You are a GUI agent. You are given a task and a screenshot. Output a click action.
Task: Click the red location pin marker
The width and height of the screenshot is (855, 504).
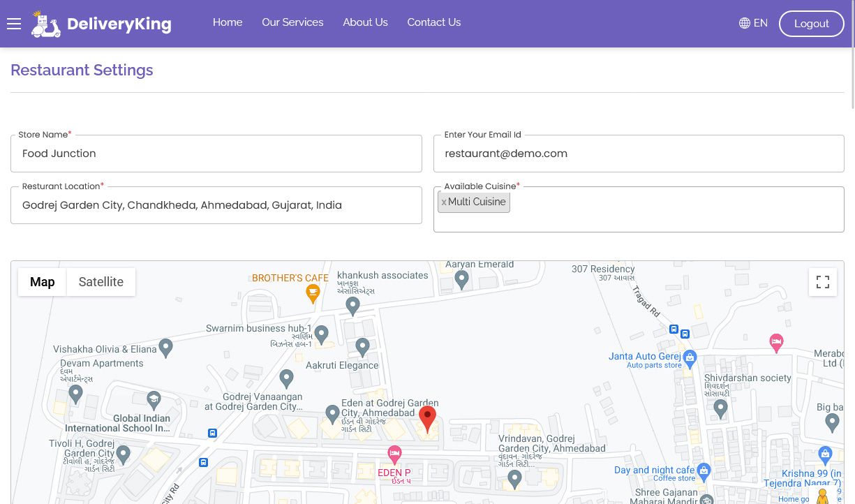[x=427, y=420]
